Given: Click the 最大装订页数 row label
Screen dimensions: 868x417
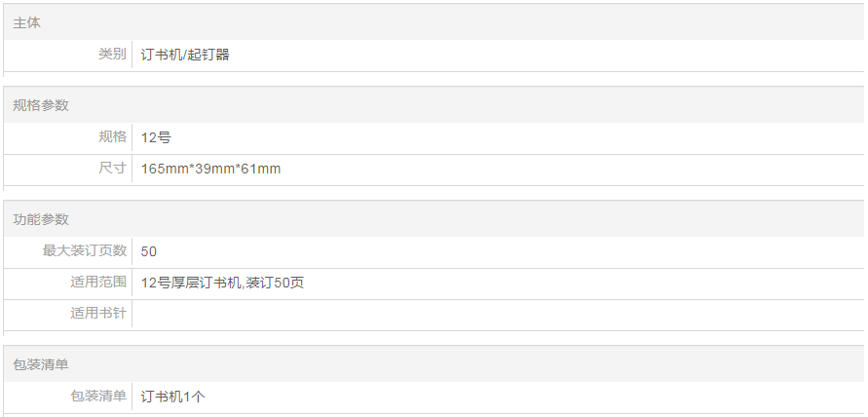Looking at the screenshot, I should point(85,251).
